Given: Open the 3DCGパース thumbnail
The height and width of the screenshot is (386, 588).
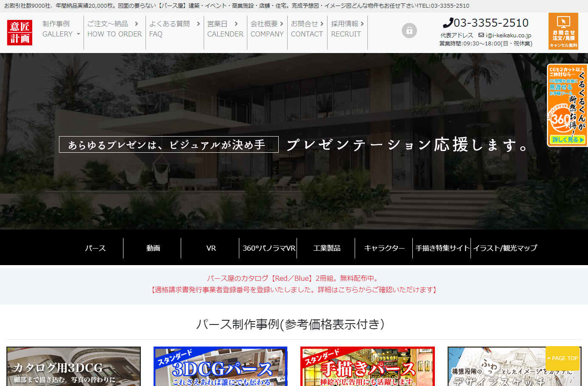Looking at the screenshot, I should pos(221,366).
